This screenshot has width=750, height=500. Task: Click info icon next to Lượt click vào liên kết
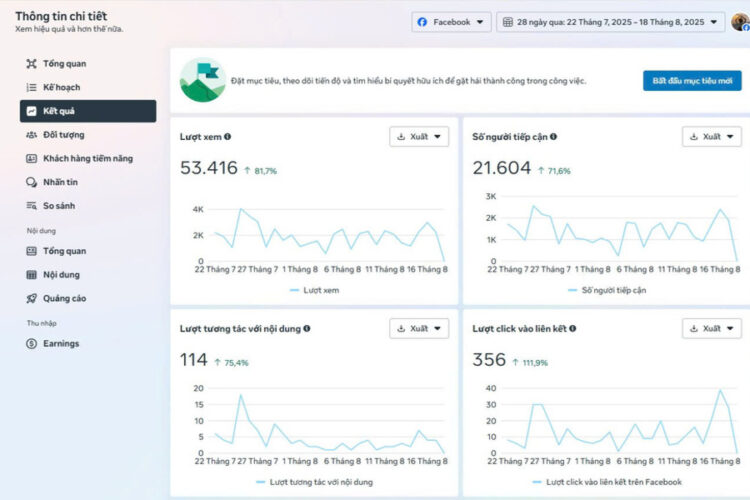(x=572, y=328)
